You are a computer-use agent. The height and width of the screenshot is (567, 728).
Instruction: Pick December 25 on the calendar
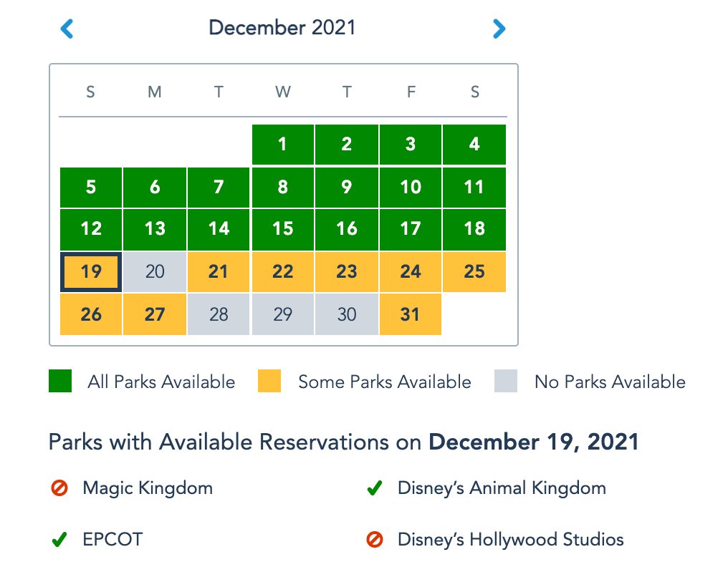tap(474, 272)
